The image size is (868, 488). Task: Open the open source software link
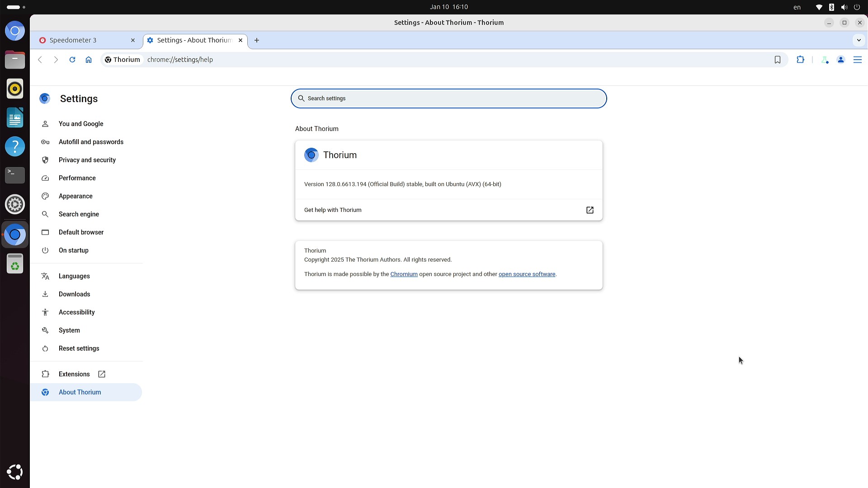point(527,274)
